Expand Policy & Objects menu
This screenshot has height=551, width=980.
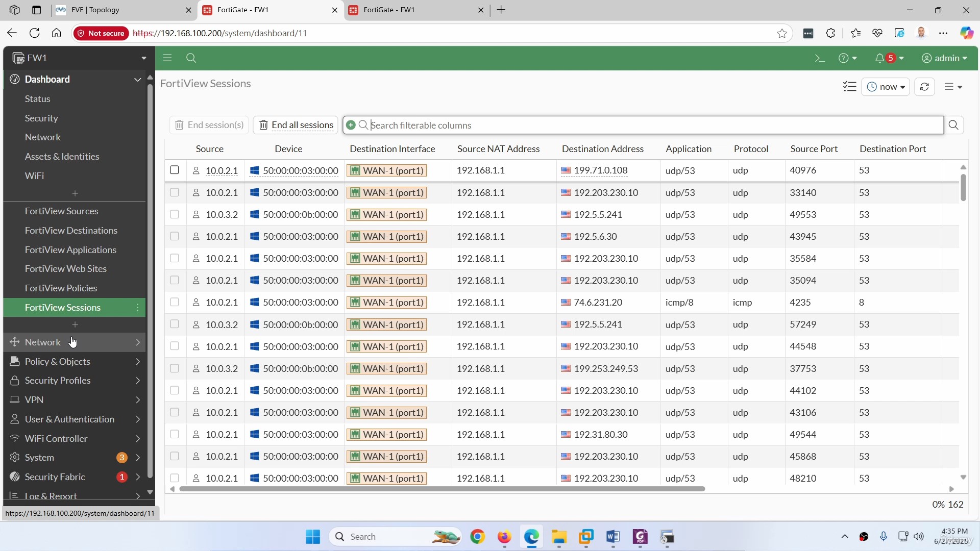point(75,362)
